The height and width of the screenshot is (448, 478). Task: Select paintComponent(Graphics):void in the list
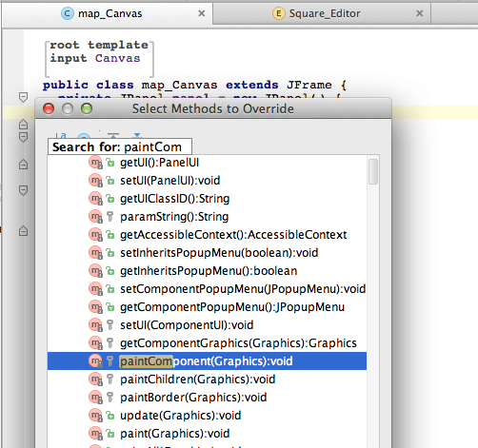point(207,361)
